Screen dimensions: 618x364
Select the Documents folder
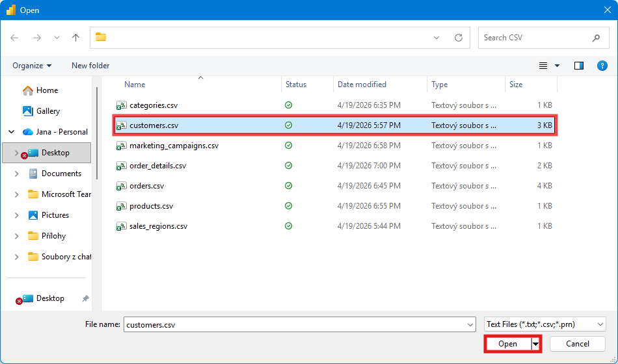(x=61, y=174)
